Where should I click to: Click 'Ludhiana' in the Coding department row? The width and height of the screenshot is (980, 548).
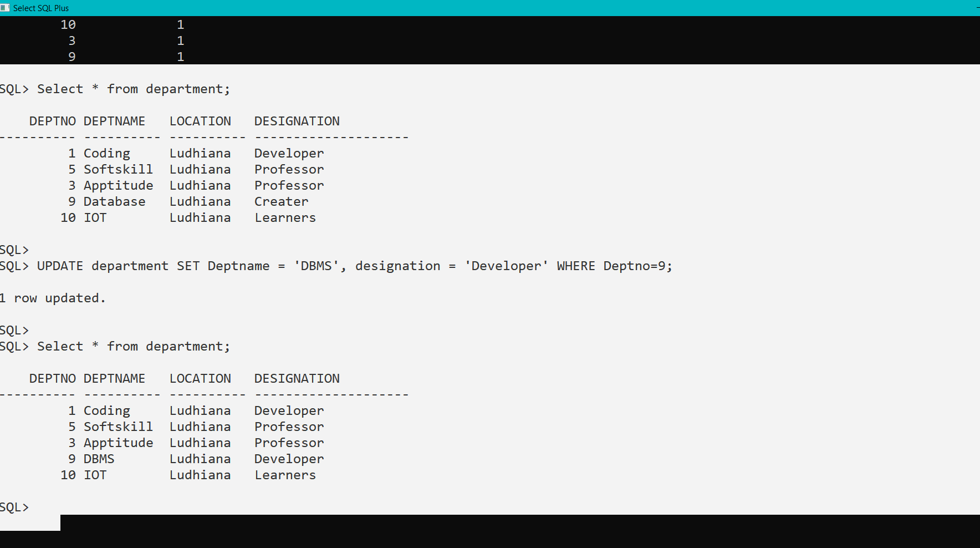201,153
